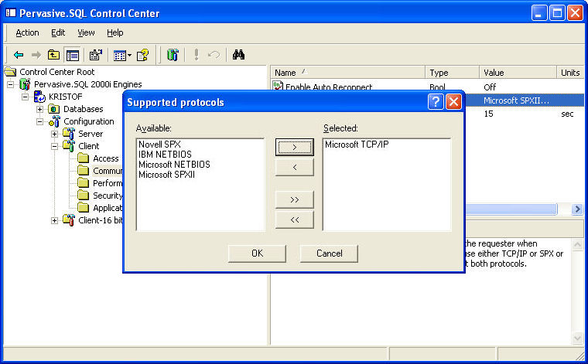Open the Action menu
This screenshot has height=364, width=588.
[27, 33]
